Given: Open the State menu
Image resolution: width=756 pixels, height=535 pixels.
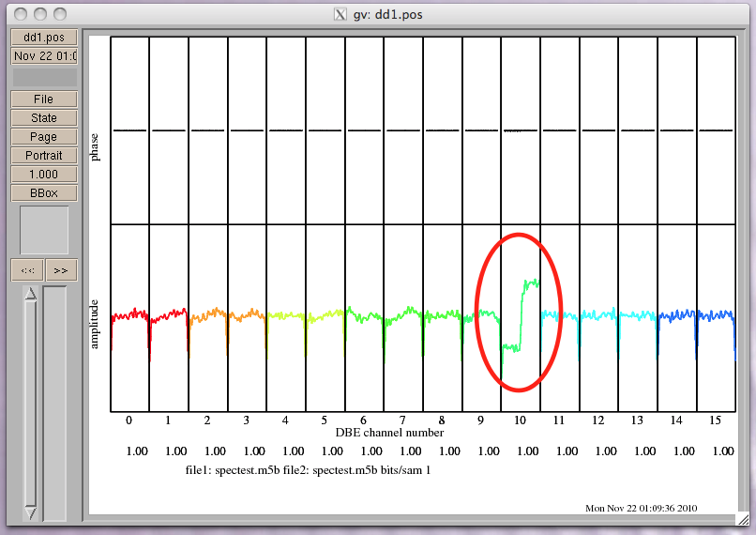Looking at the screenshot, I should tap(43, 118).
